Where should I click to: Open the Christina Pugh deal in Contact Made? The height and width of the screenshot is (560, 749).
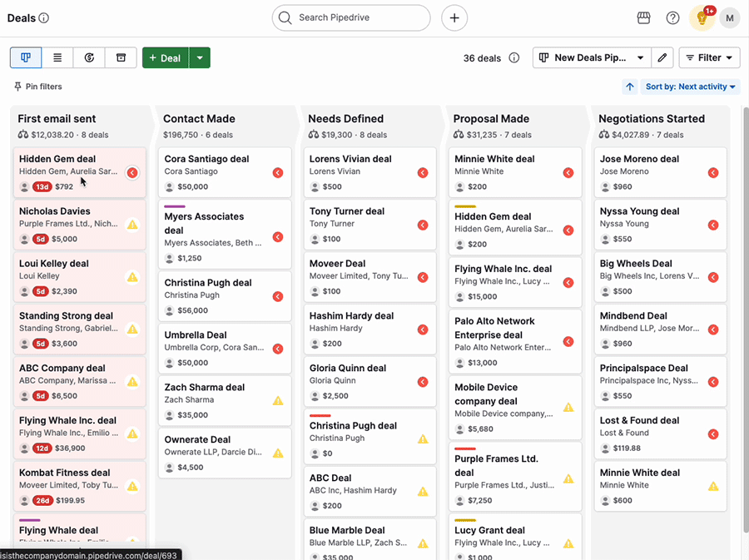click(x=225, y=296)
